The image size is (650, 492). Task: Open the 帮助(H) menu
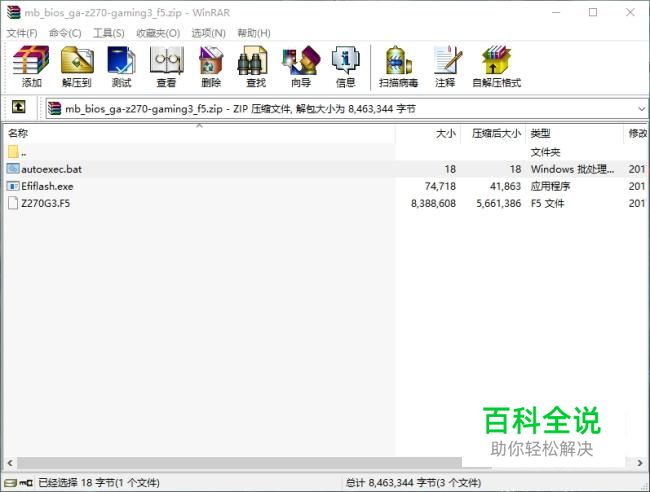254,33
